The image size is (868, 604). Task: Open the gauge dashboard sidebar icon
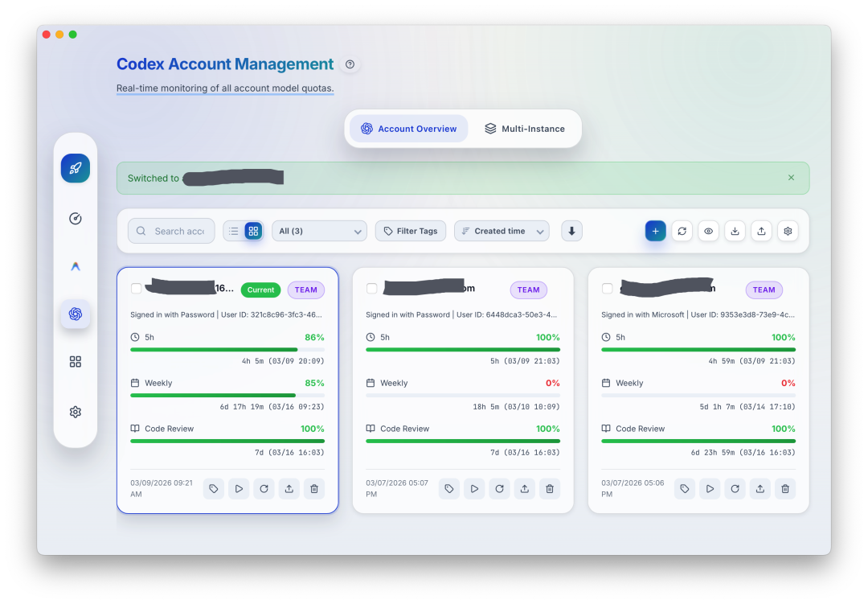pos(76,218)
